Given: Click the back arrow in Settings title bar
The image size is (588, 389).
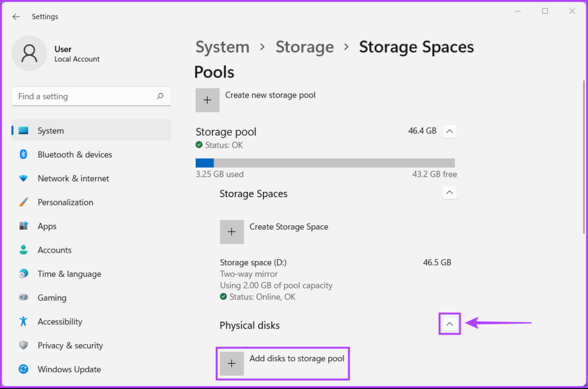Looking at the screenshot, I should [x=16, y=17].
